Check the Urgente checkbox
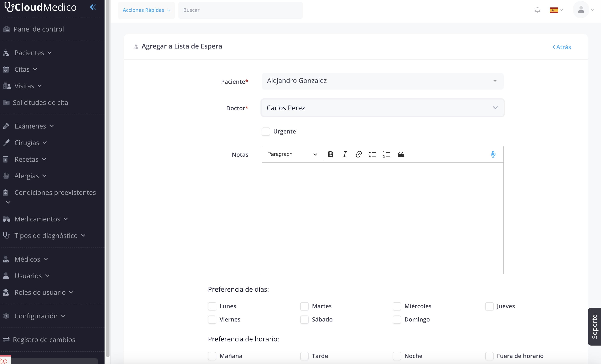Image resolution: width=601 pixels, height=364 pixels. pyautogui.click(x=266, y=131)
